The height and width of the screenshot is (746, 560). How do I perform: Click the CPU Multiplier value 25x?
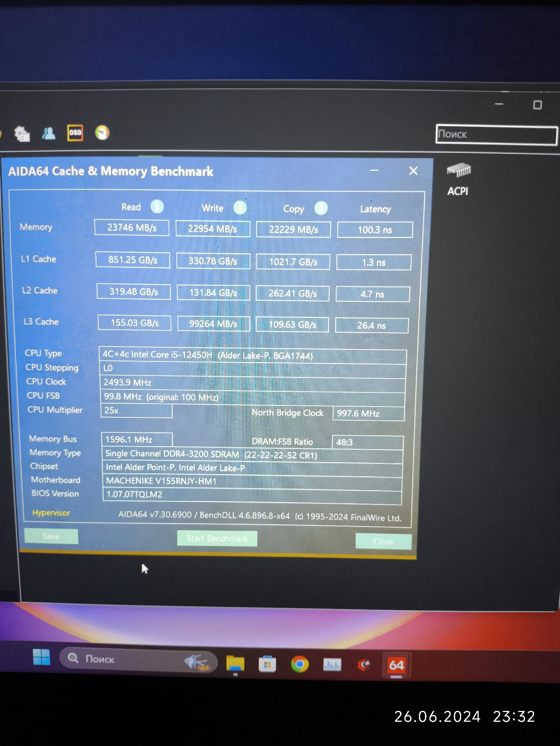coord(137,411)
